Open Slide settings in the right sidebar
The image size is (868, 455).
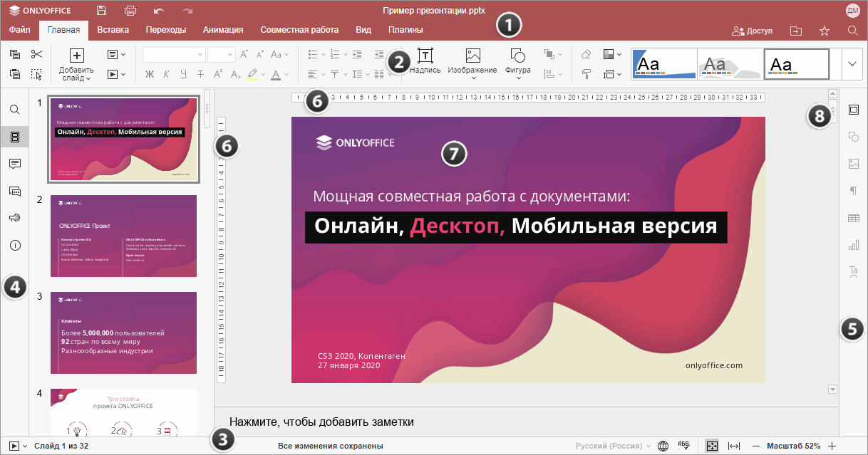pyautogui.click(x=854, y=110)
